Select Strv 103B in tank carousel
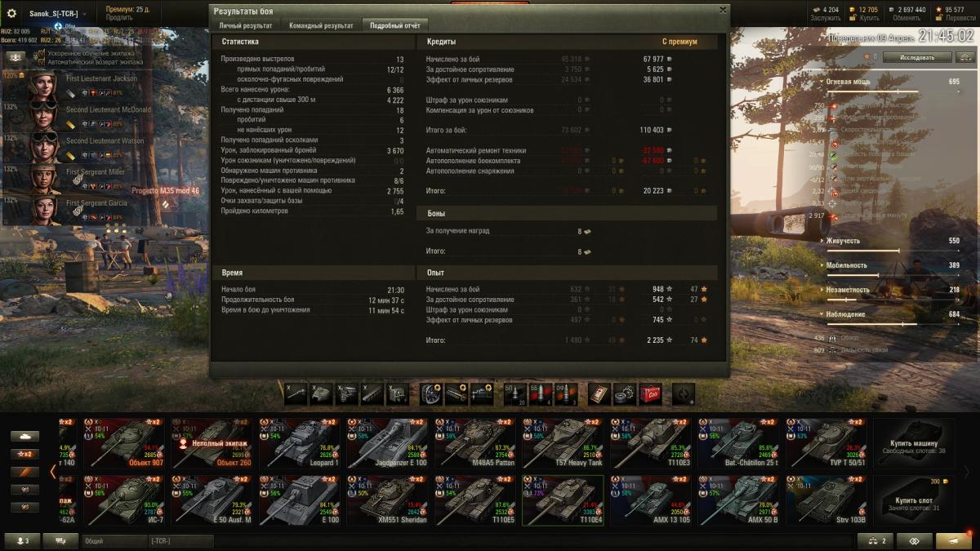 tap(826, 500)
